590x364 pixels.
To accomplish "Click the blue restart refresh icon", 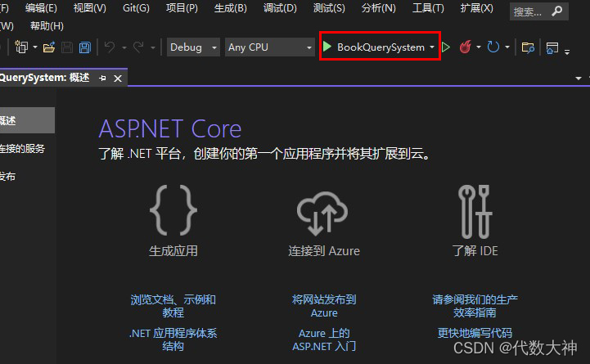I will pyautogui.click(x=493, y=47).
